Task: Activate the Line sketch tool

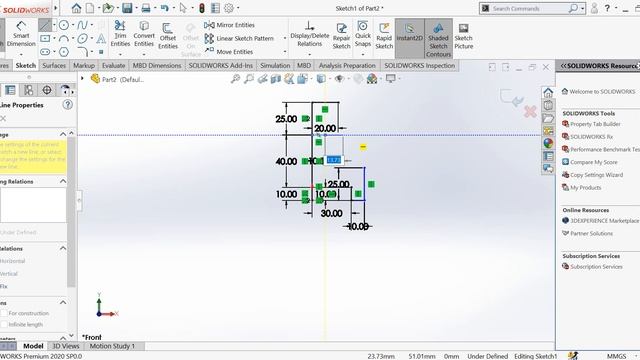Action: (44, 25)
